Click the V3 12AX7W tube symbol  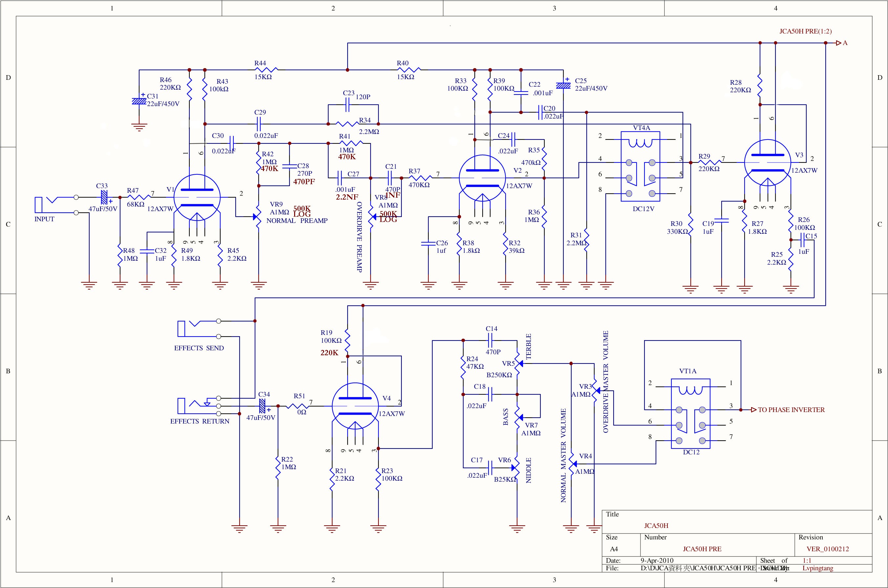768,163
